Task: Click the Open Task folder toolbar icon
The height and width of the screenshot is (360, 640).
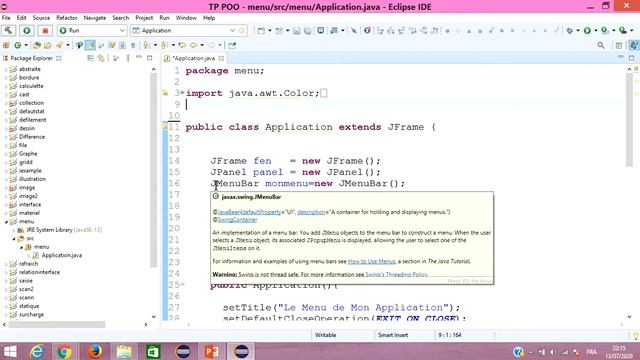Action: [48, 45]
